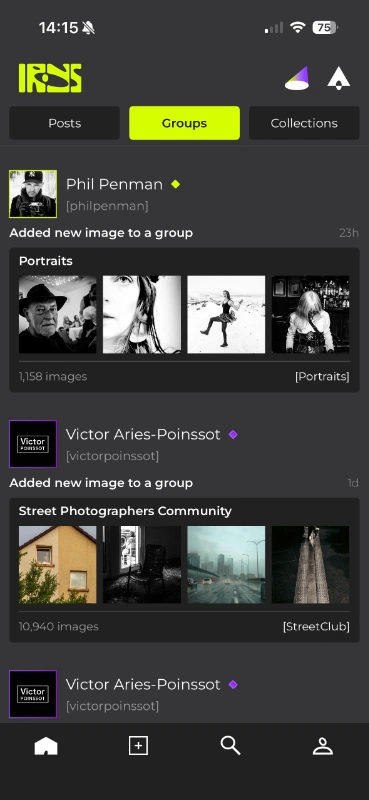Image resolution: width=369 pixels, height=800 pixels.
Task: View the dark chair by window photo
Action: (142, 564)
